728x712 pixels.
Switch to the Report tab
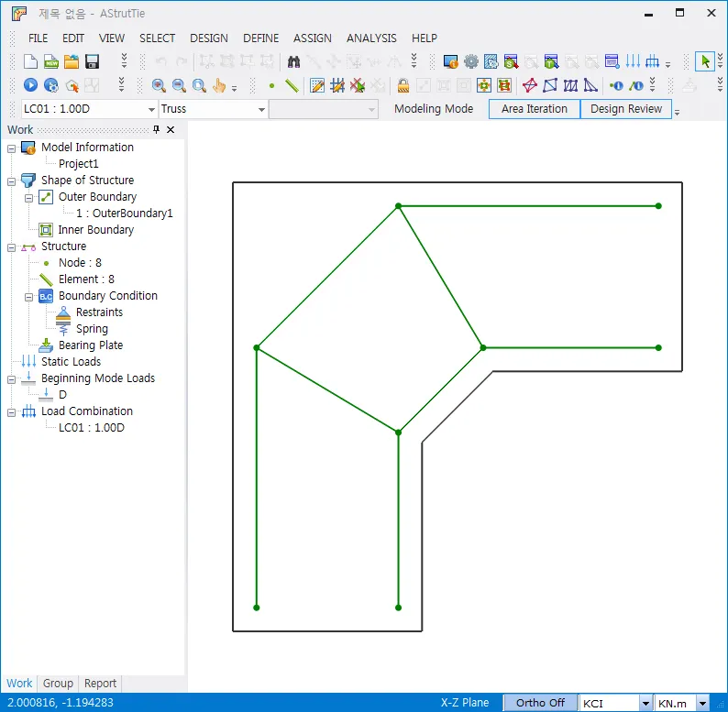click(100, 684)
